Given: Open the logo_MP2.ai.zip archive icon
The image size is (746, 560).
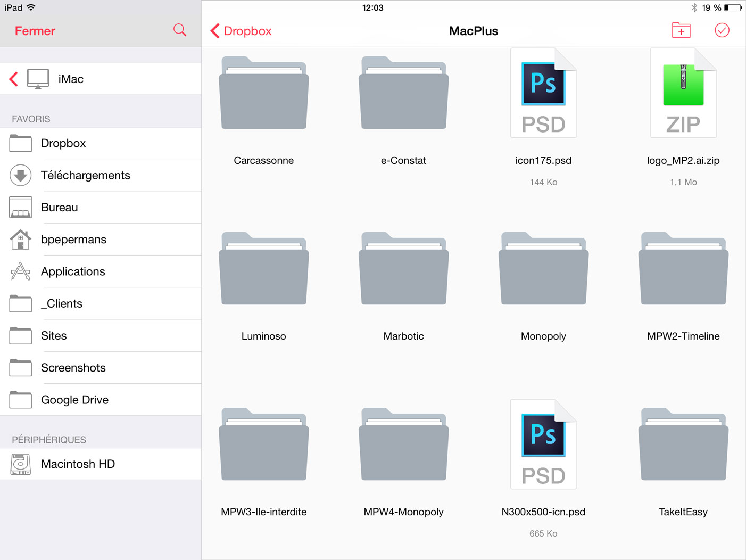Looking at the screenshot, I should tap(684, 93).
